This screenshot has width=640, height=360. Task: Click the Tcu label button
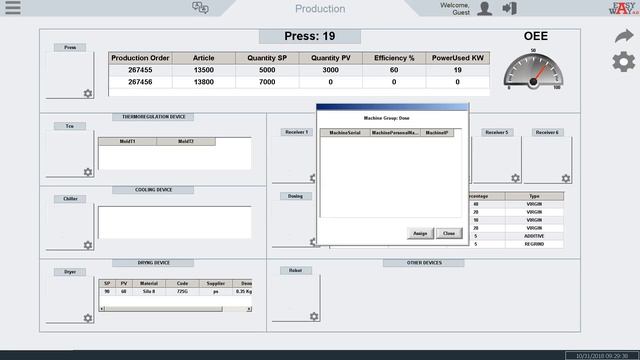pos(70,126)
